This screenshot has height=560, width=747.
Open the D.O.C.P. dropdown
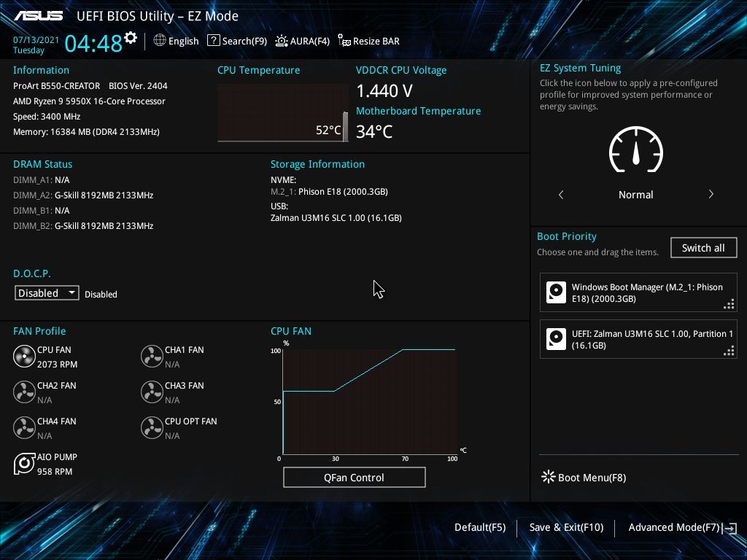point(47,293)
